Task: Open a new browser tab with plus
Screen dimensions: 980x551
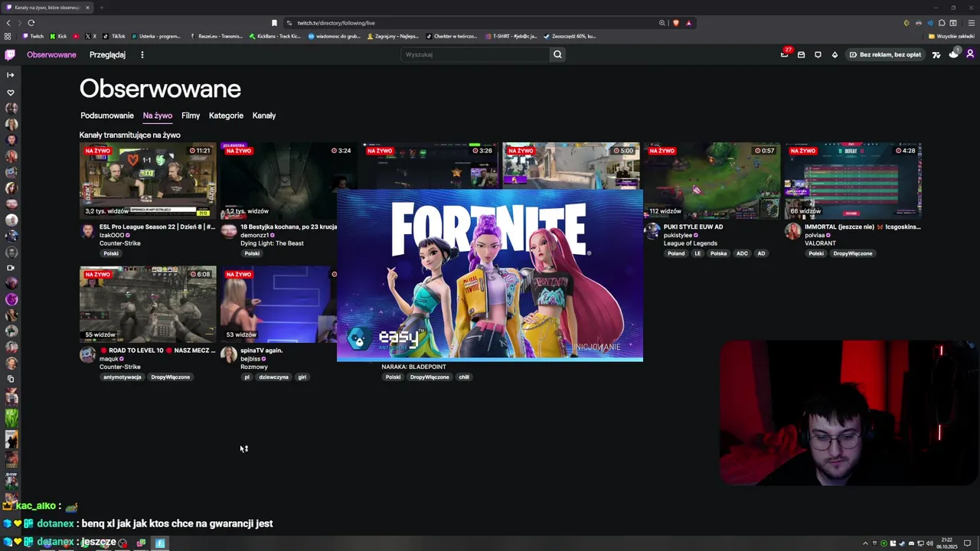Action: (101, 8)
